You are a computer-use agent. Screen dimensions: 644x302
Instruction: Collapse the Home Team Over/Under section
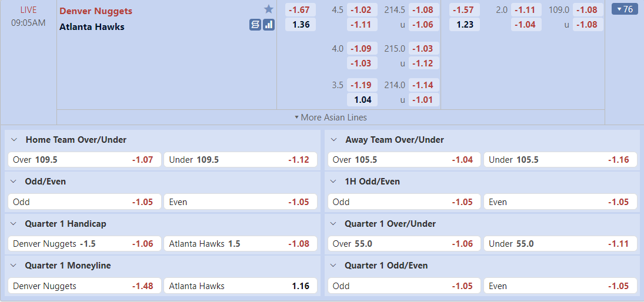(14, 140)
